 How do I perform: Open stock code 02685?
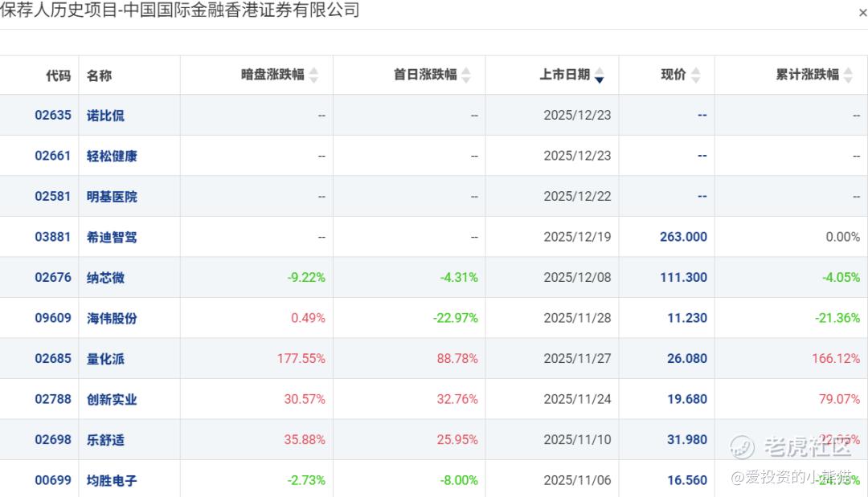(53, 358)
